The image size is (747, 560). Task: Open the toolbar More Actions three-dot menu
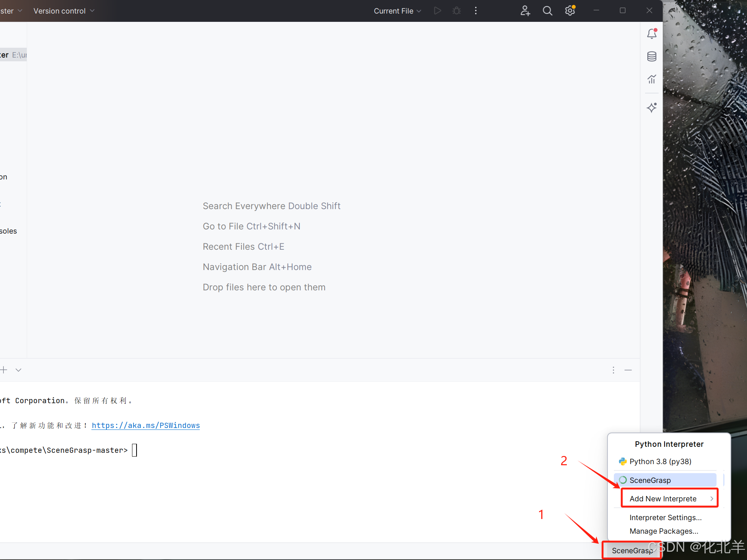pyautogui.click(x=475, y=11)
